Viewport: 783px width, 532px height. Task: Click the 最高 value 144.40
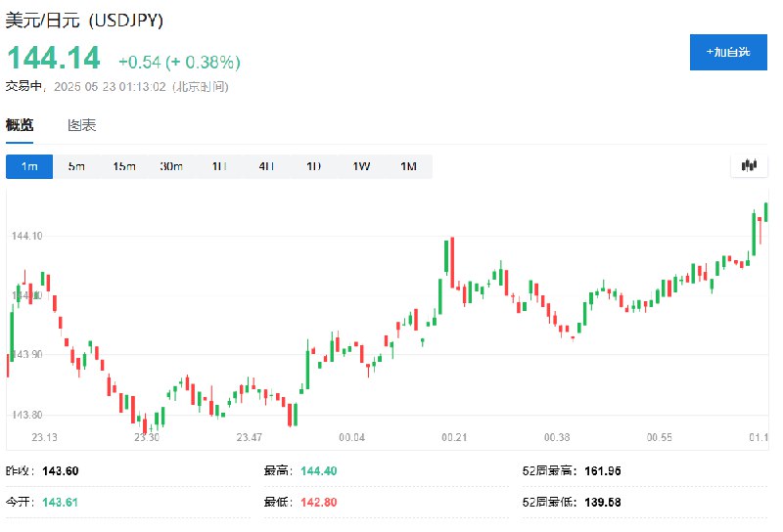(x=319, y=470)
